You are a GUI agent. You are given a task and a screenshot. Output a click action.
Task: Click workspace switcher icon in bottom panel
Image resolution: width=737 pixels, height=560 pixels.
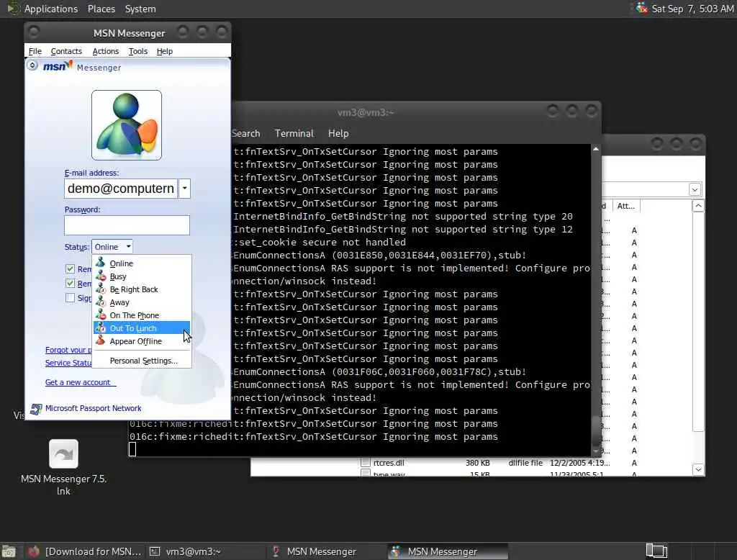click(656, 551)
